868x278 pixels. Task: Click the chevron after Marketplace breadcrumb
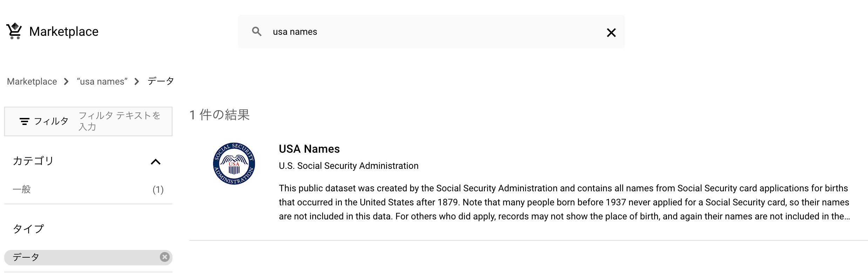point(66,81)
